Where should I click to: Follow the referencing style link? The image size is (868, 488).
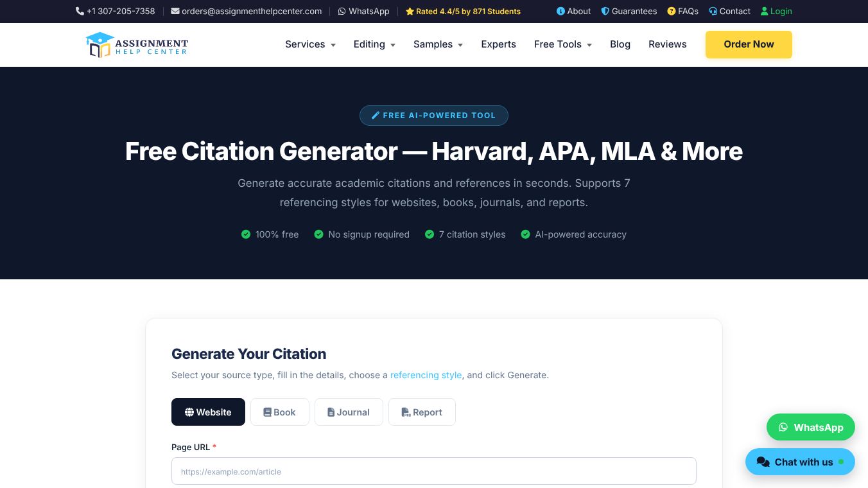coord(426,375)
